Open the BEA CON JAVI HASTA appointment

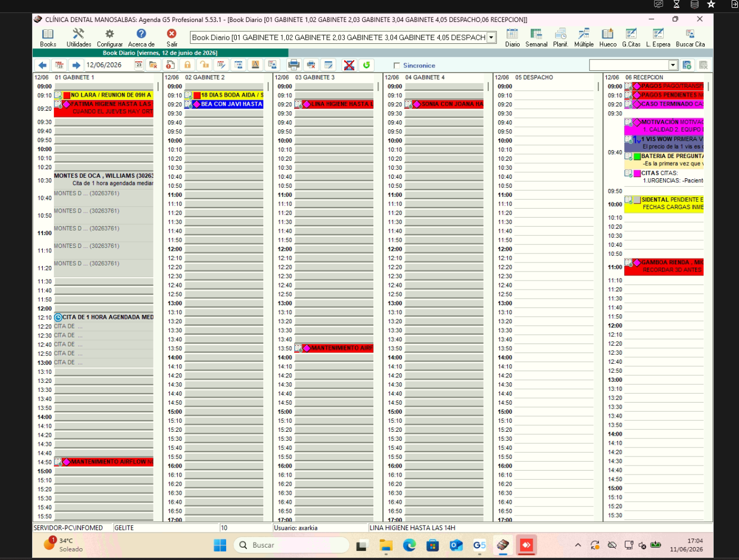click(x=224, y=104)
